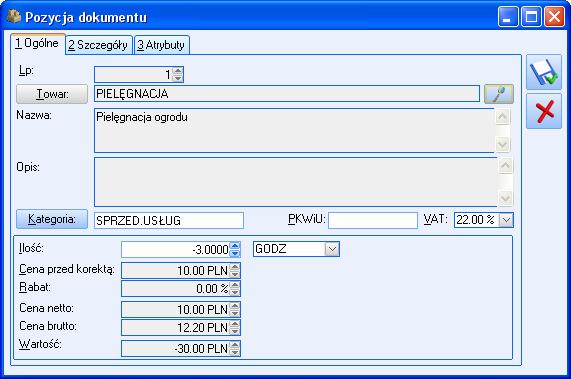Click the PIELĘGNACJA item code field
This screenshot has height=379, width=571.
coord(287,94)
